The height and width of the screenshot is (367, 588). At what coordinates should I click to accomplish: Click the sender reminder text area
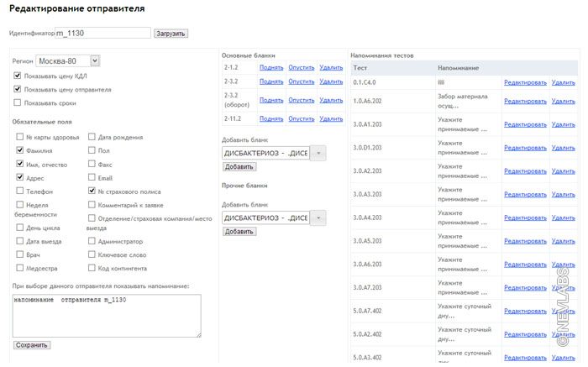point(107,315)
